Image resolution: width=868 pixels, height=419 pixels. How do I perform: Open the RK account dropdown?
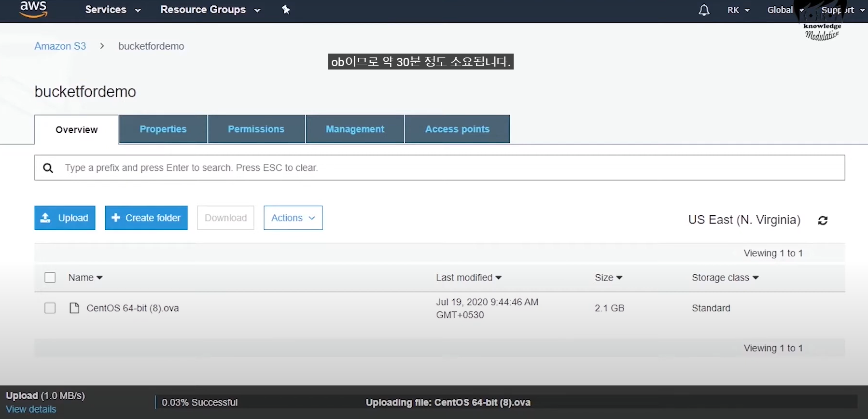[739, 10]
